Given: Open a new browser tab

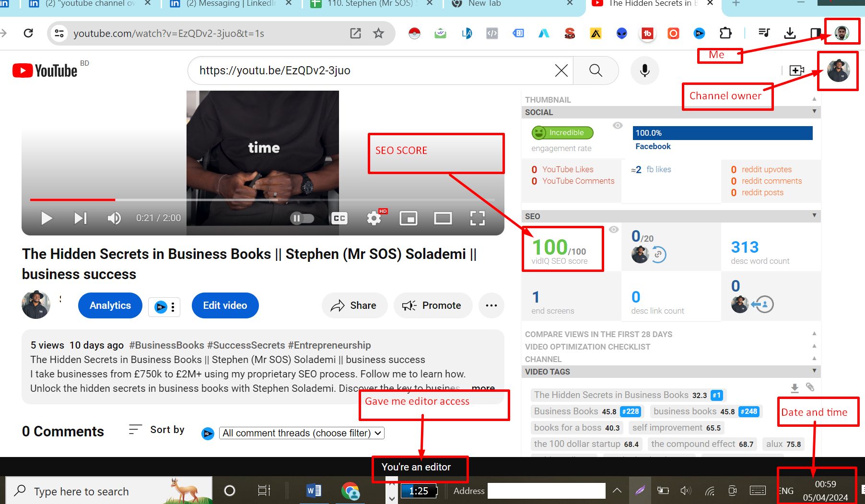Looking at the screenshot, I should (x=736, y=4).
